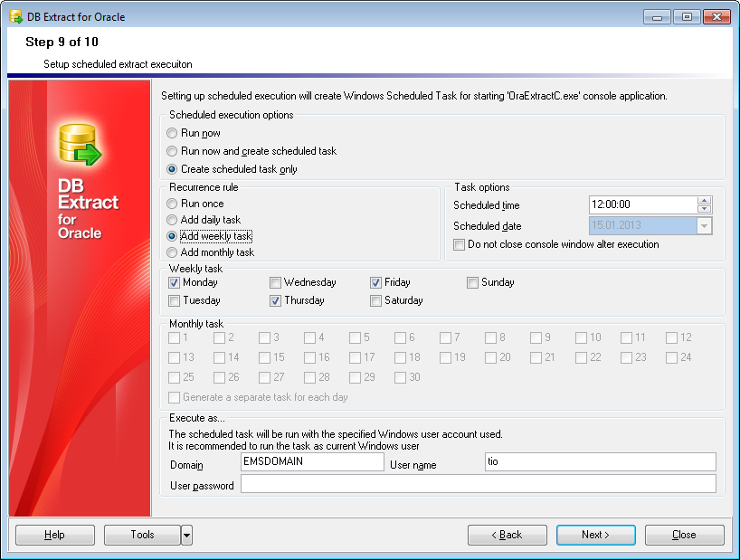Click the 'Step 9 of 10' heading
The width and height of the screenshot is (740, 560).
pos(62,42)
